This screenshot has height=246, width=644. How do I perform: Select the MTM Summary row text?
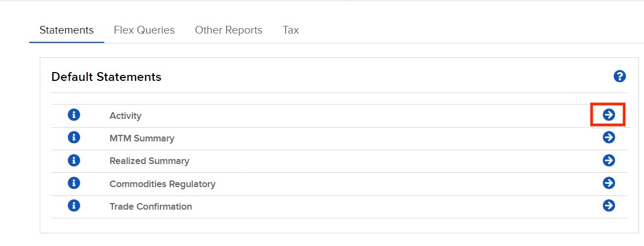pyautogui.click(x=142, y=138)
